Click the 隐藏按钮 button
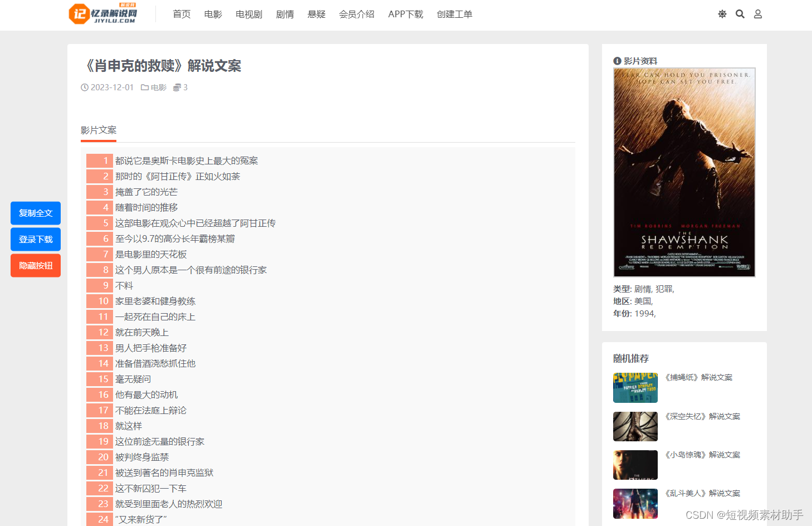The image size is (812, 526). 36,266
